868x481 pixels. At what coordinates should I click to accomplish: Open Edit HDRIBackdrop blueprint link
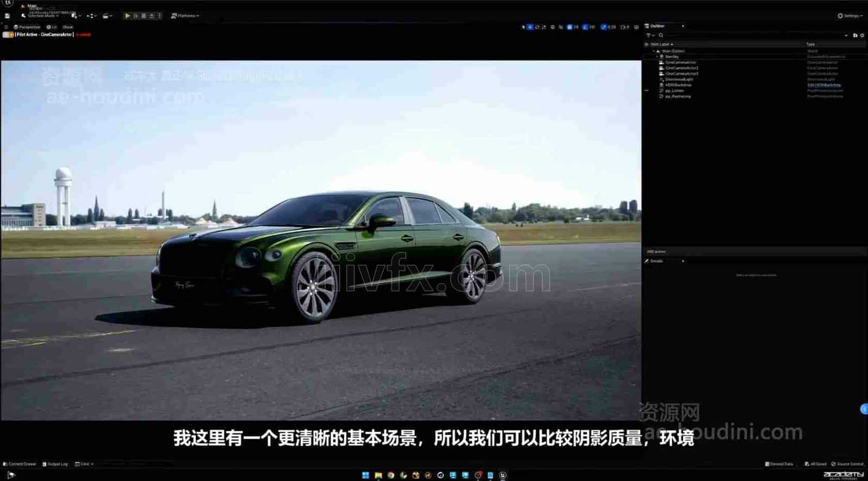pos(824,85)
